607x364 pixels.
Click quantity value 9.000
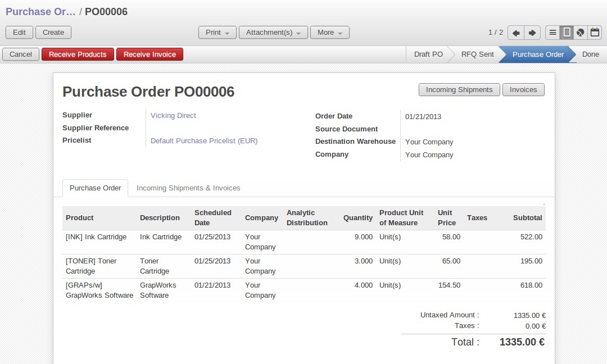(364, 236)
